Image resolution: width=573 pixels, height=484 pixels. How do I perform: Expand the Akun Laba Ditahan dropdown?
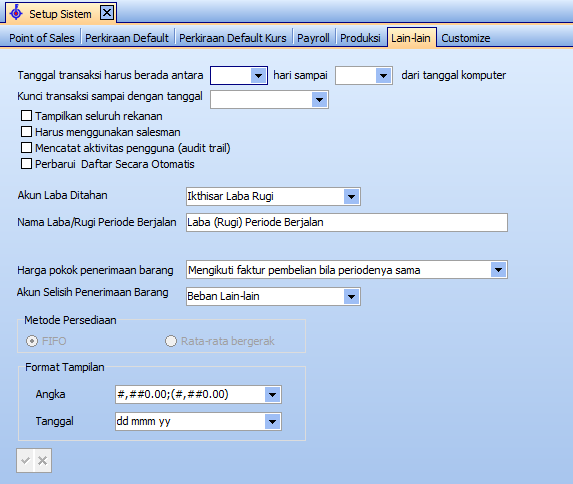click(x=351, y=197)
